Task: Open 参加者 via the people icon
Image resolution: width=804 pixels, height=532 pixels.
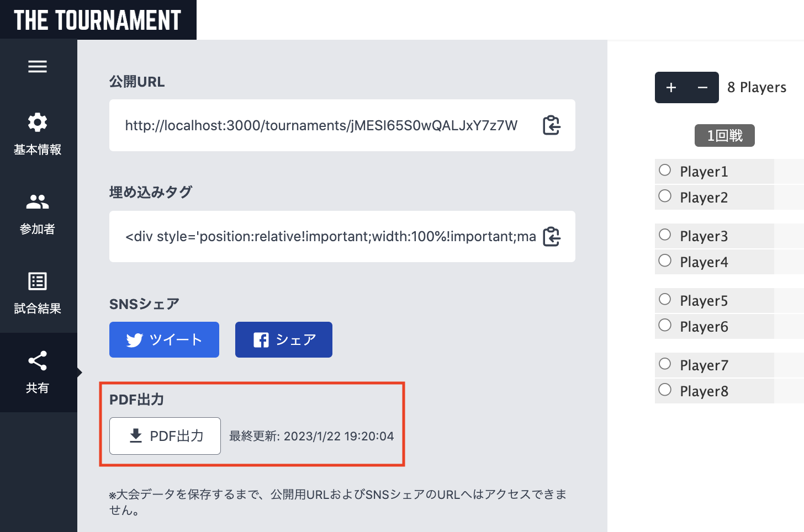Action: 38,202
